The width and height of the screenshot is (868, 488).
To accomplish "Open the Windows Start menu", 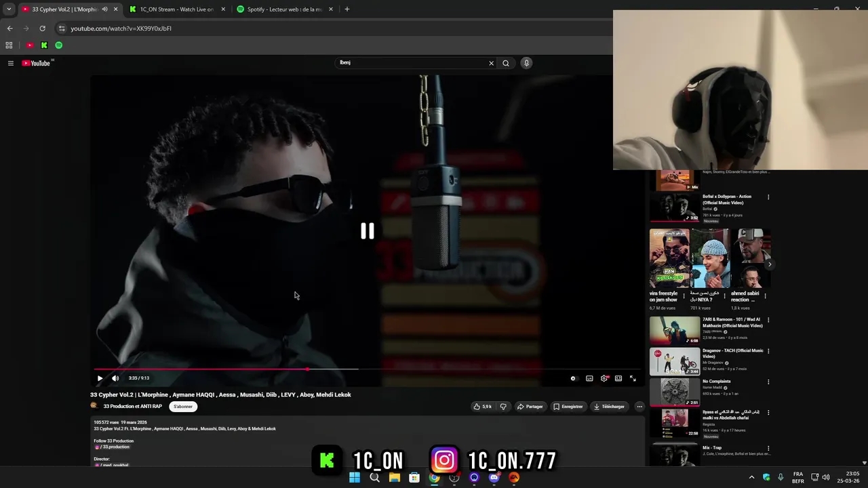I will coord(355,478).
